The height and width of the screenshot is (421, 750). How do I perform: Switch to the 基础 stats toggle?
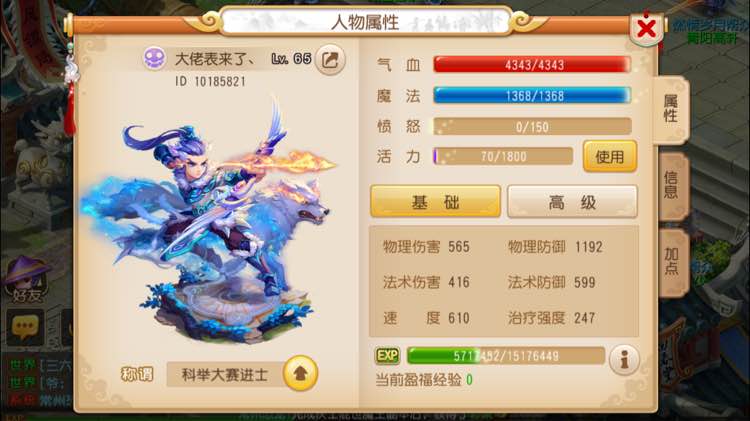[x=435, y=202]
